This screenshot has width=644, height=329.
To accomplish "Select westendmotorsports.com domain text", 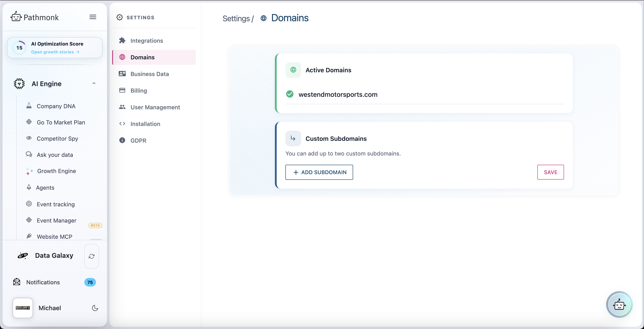I will tap(338, 94).
